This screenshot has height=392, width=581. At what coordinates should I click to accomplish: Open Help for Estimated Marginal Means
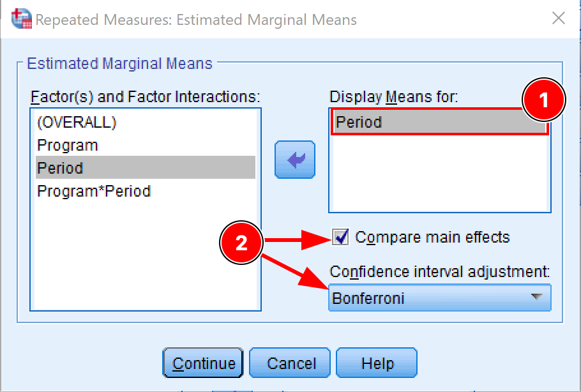tap(376, 363)
